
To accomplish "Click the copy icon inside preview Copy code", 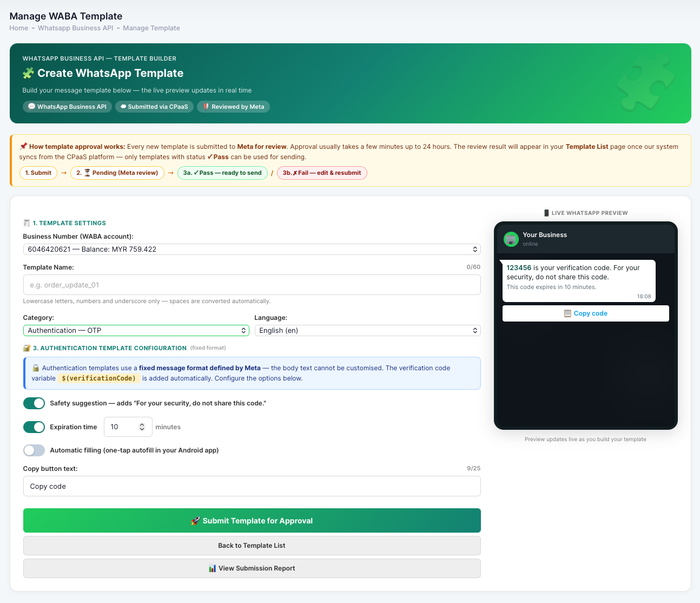I will pyautogui.click(x=567, y=313).
